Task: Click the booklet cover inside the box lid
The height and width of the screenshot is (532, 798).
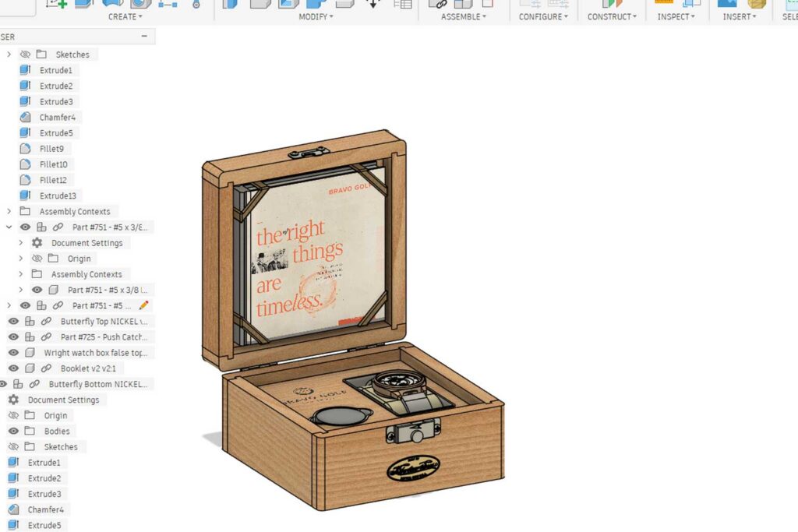Action: coord(318,257)
